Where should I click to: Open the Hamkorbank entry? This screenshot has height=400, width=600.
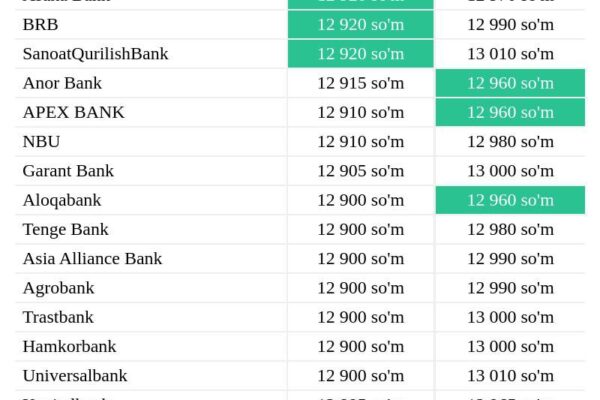click(x=69, y=347)
